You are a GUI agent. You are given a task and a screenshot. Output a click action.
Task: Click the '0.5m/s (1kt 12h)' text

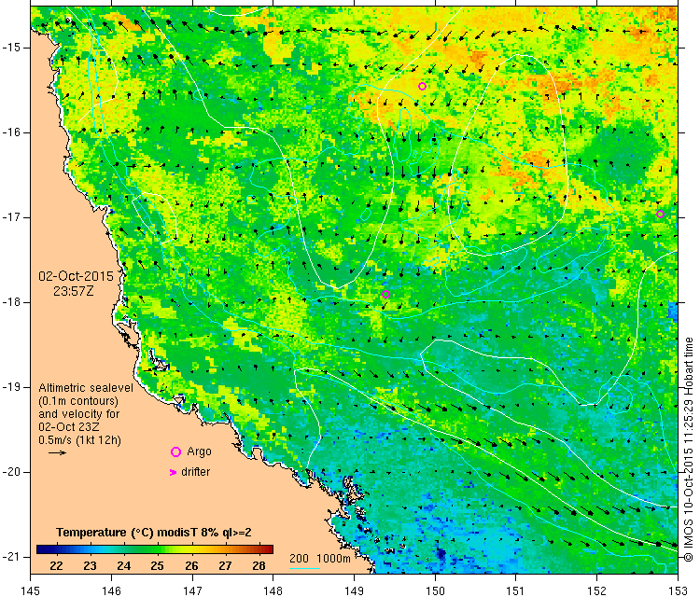point(79,440)
